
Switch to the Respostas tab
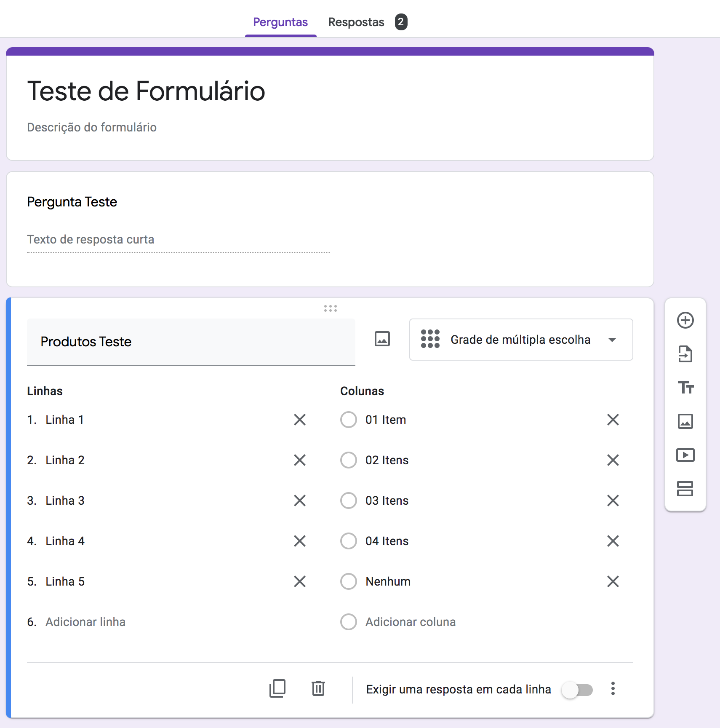[356, 22]
